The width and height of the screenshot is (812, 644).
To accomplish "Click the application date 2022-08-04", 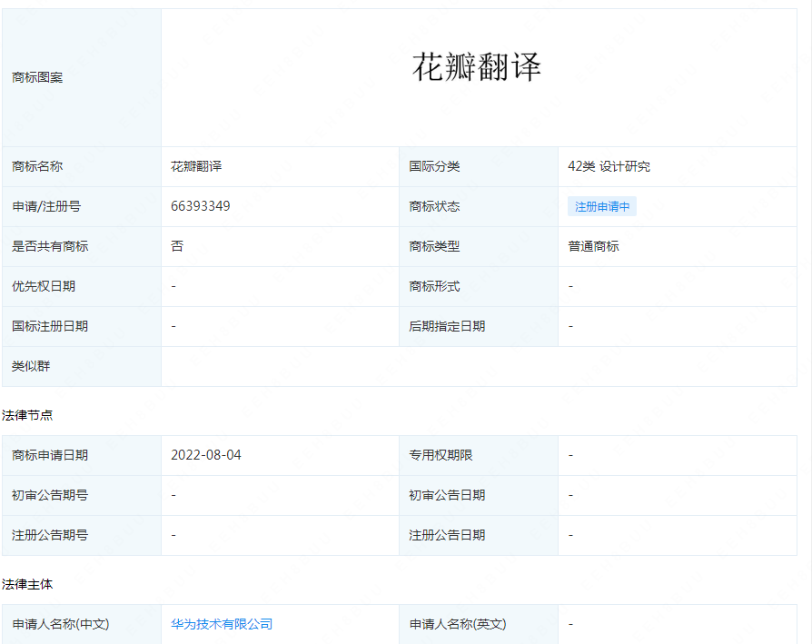I will 206,455.
